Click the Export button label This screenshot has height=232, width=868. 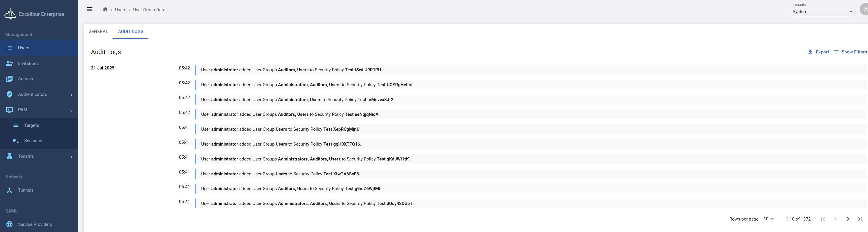[x=823, y=52]
